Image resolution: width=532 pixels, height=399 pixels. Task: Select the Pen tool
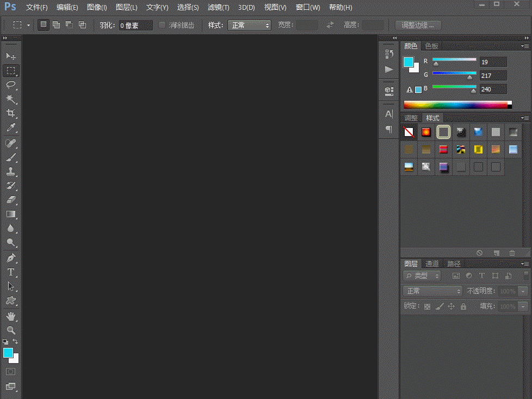11,257
